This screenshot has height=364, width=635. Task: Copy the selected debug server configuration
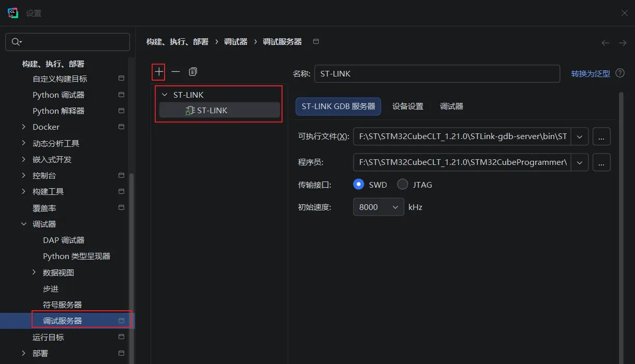193,72
